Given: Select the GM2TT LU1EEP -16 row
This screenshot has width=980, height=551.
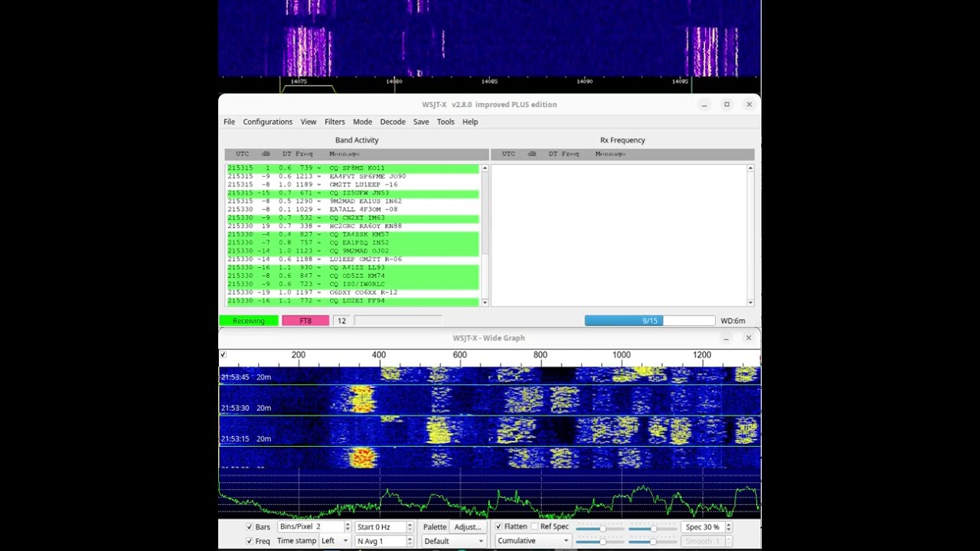Looking at the screenshot, I should pos(353,184).
